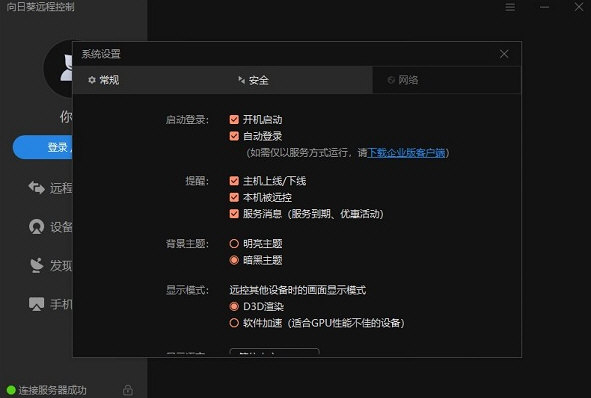
Task: Choose D3D渲染 display mode
Action: click(x=234, y=306)
